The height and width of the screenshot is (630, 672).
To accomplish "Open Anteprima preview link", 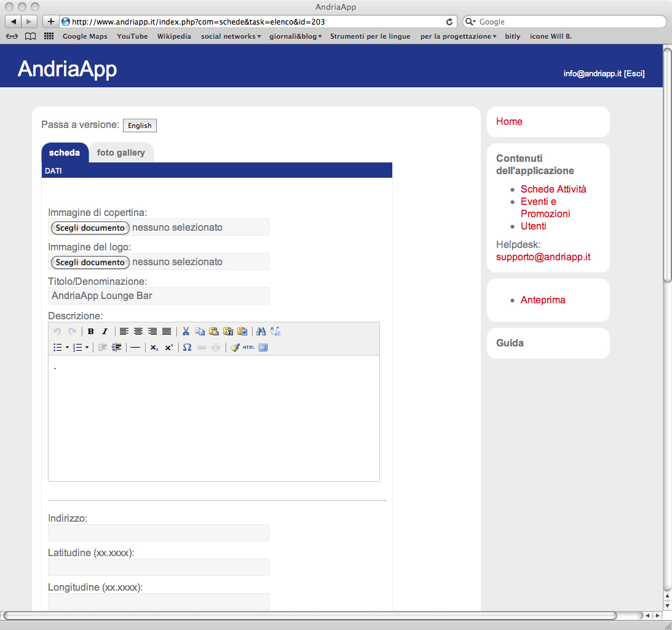I will (542, 300).
